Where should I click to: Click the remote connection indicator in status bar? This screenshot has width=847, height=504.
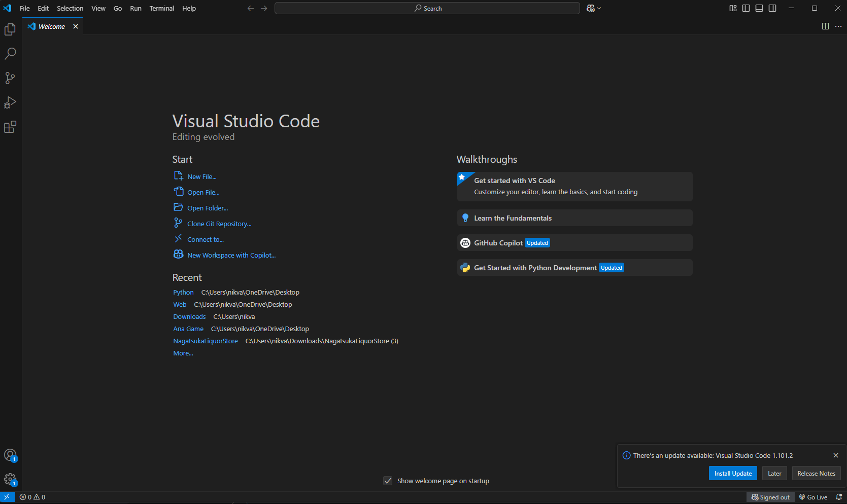(7, 497)
